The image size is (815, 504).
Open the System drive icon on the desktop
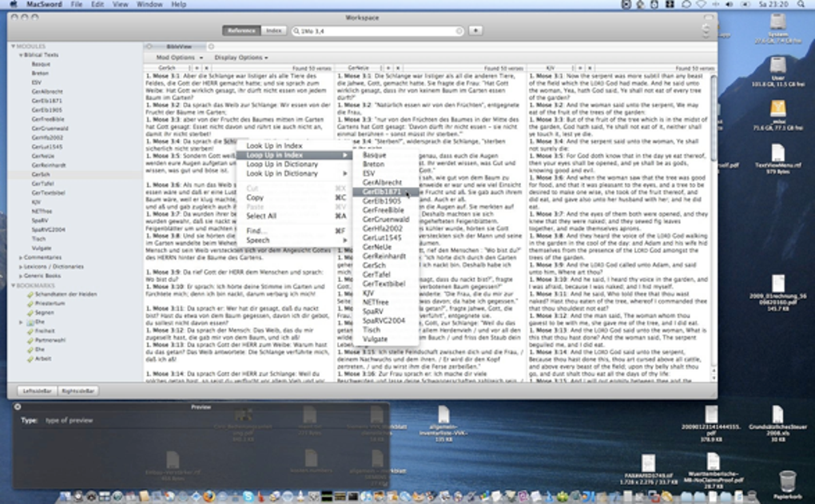pos(778,22)
